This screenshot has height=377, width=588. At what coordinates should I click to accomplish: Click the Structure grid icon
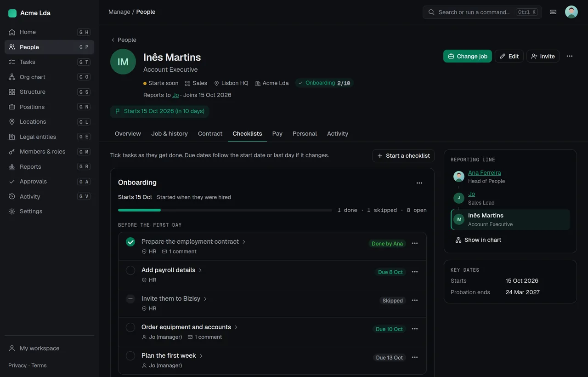[12, 92]
